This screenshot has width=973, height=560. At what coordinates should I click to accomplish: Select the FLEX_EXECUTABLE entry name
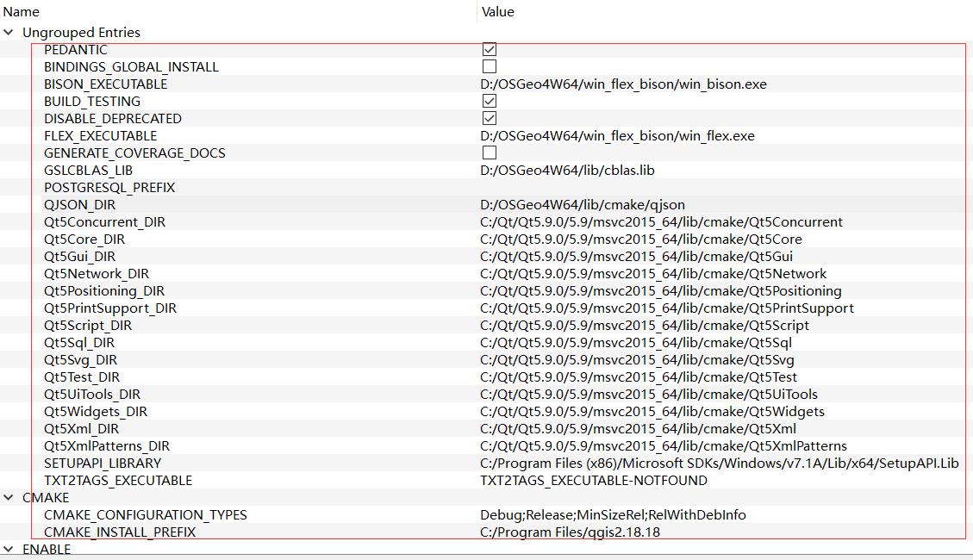(x=101, y=136)
